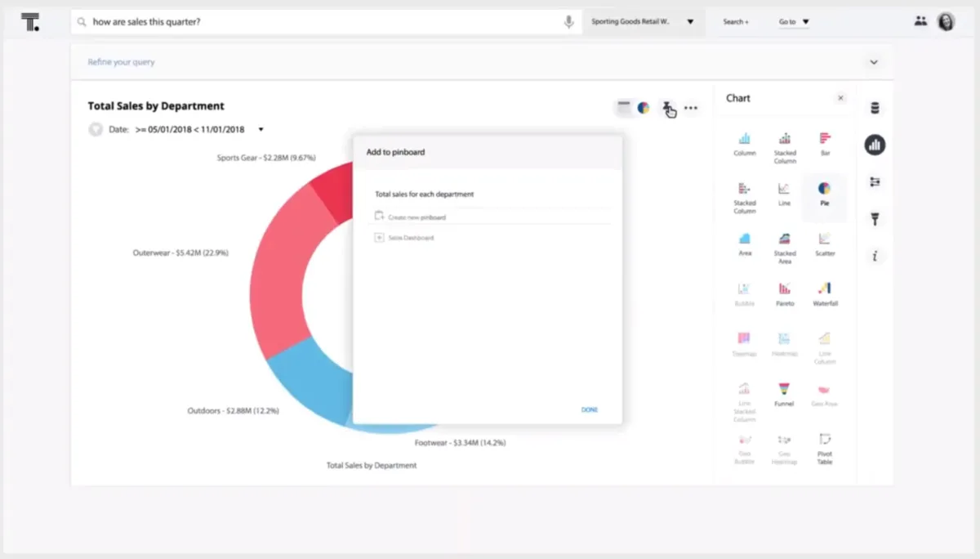Screen dimensions: 980x559
Task: Click the 'Outerwear - $5.42M (22.9%)' label
Action: pyautogui.click(x=180, y=253)
